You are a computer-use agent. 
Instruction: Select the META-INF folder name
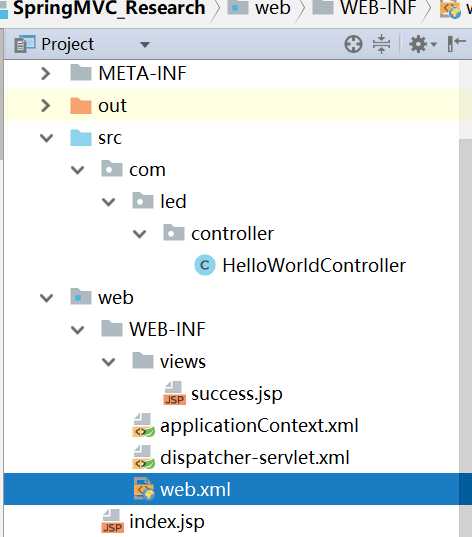142,73
